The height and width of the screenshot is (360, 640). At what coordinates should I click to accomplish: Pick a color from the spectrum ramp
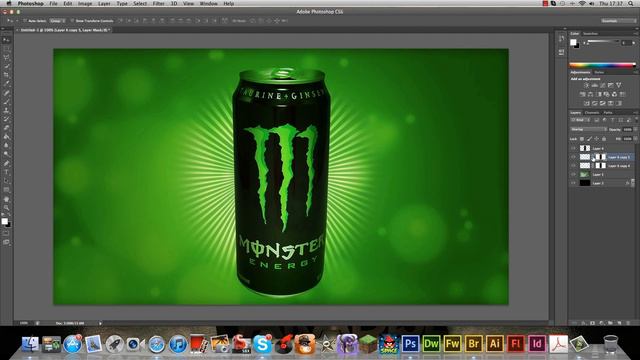pos(602,65)
